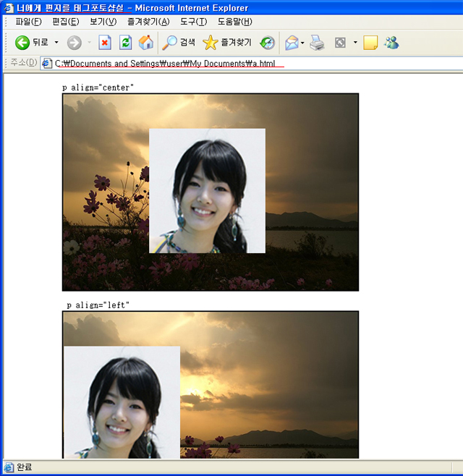Click the IE icon in the title bar

pyautogui.click(x=8, y=8)
